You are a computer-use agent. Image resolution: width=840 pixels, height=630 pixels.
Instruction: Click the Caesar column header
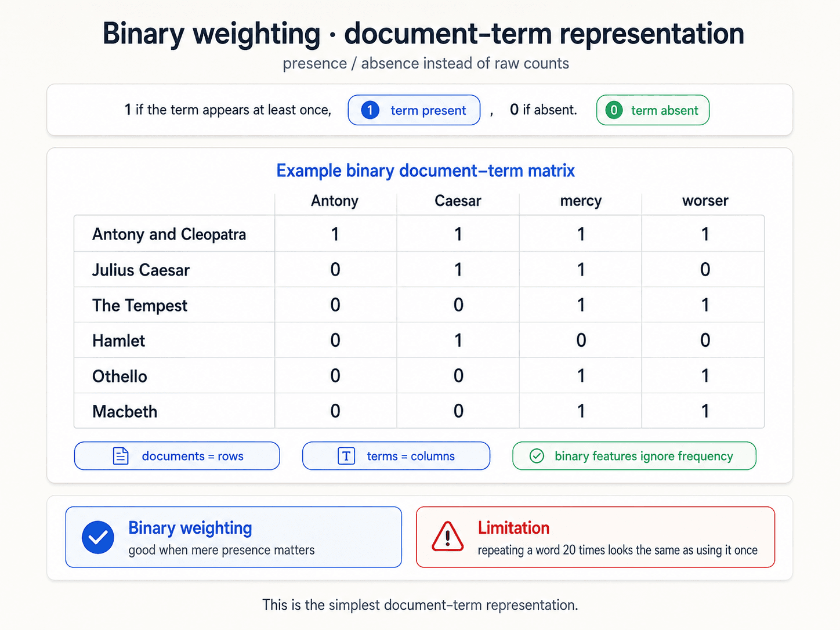click(x=458, y=201)
